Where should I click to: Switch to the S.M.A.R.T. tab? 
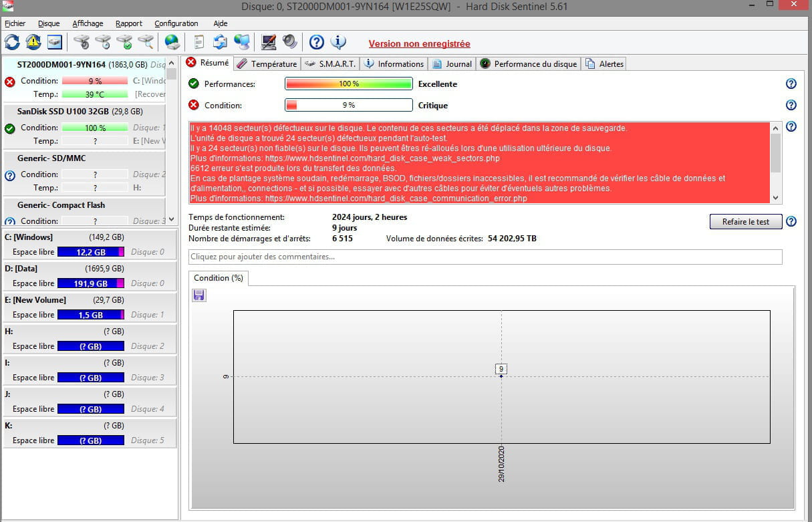coord(330,64)
